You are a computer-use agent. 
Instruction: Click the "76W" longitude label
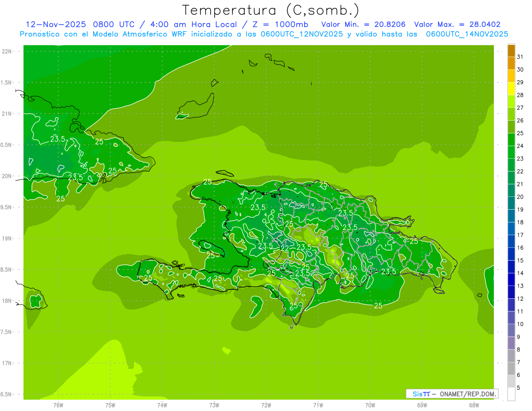click(58, 405)
